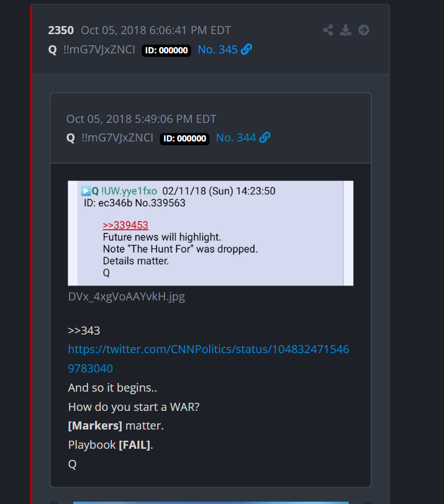Screen dimensions: 444x504
Task: Open the CNNPolitics twitter status link
Action: [x=208, y=359]
